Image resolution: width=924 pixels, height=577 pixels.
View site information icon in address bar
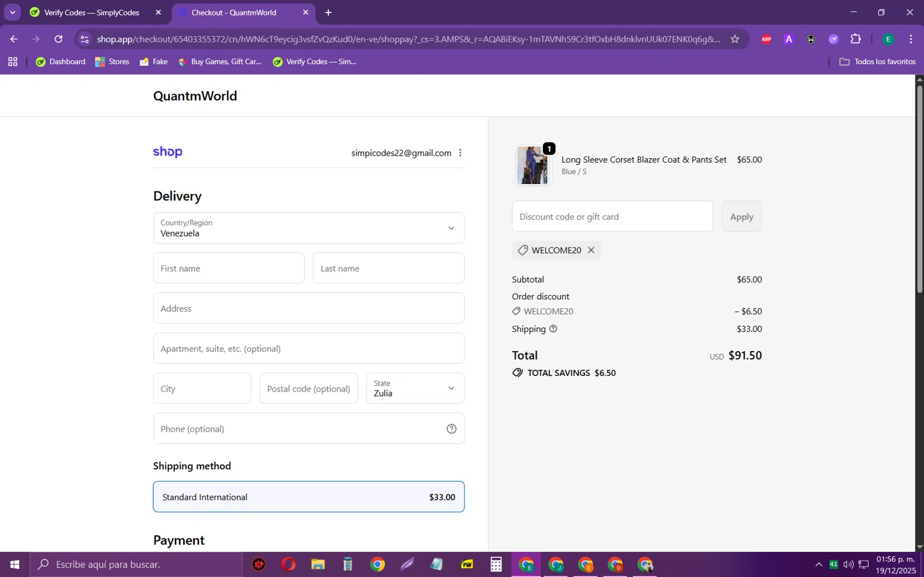click(x=85, y=39)
